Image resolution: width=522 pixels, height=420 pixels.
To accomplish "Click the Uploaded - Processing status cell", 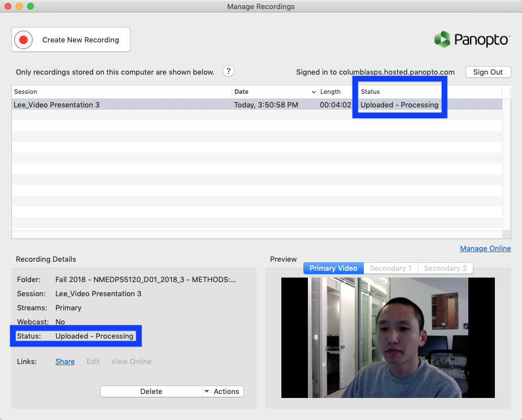I will pyautogui.click(x=399, y=105).
